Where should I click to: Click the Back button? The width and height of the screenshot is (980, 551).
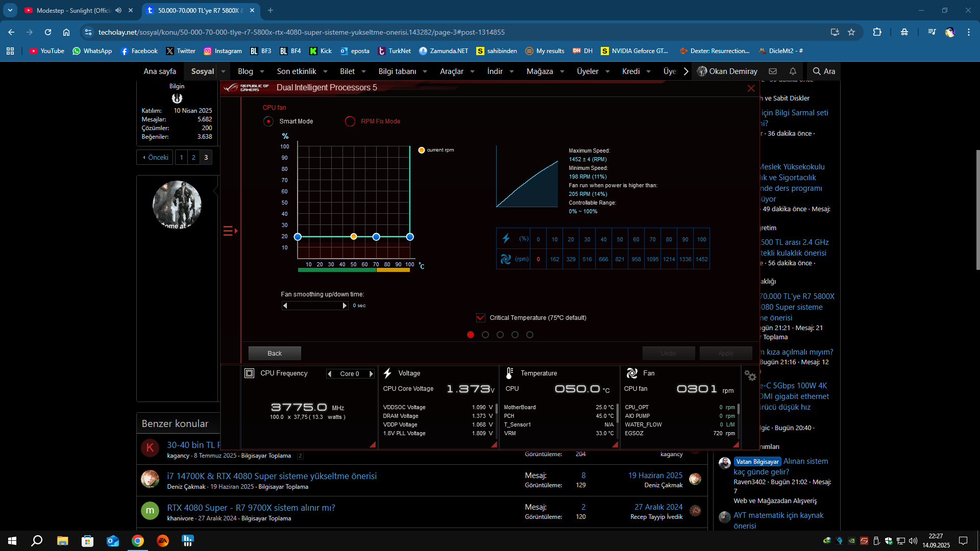pos(275,353)
